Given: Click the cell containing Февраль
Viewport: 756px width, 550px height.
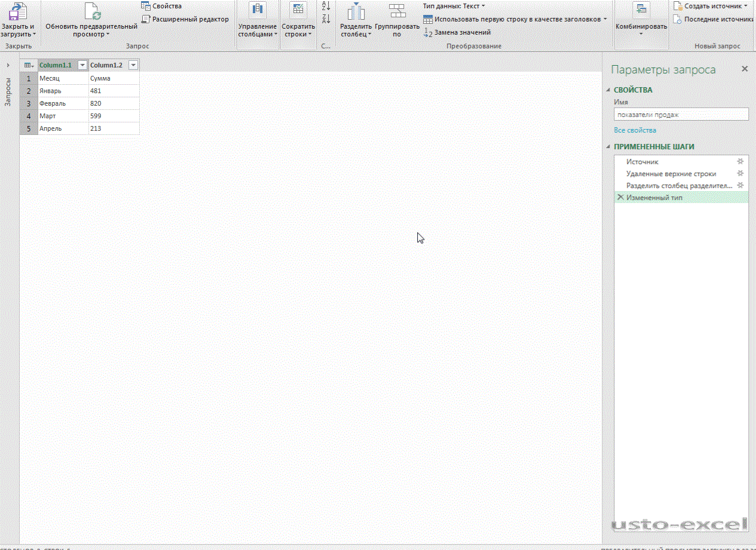Looking at the screenshot, I should point(63,103).
